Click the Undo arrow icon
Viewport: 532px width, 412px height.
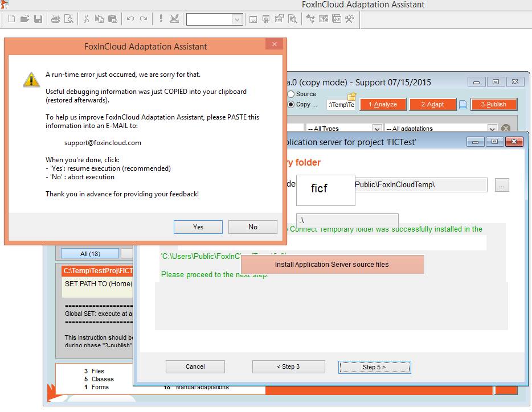(130, 19)
